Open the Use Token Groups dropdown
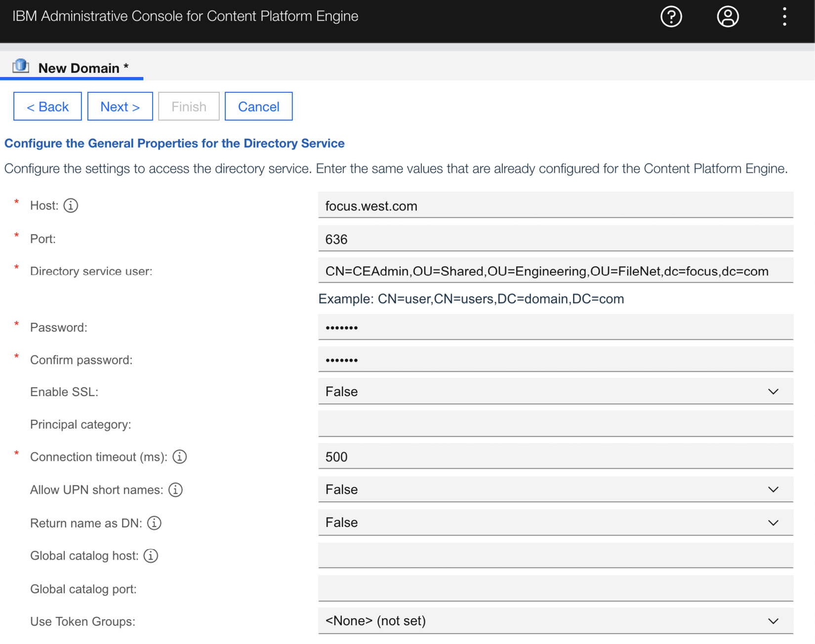Viewport: 815px width, 644px height. click(x=556, y=621)
